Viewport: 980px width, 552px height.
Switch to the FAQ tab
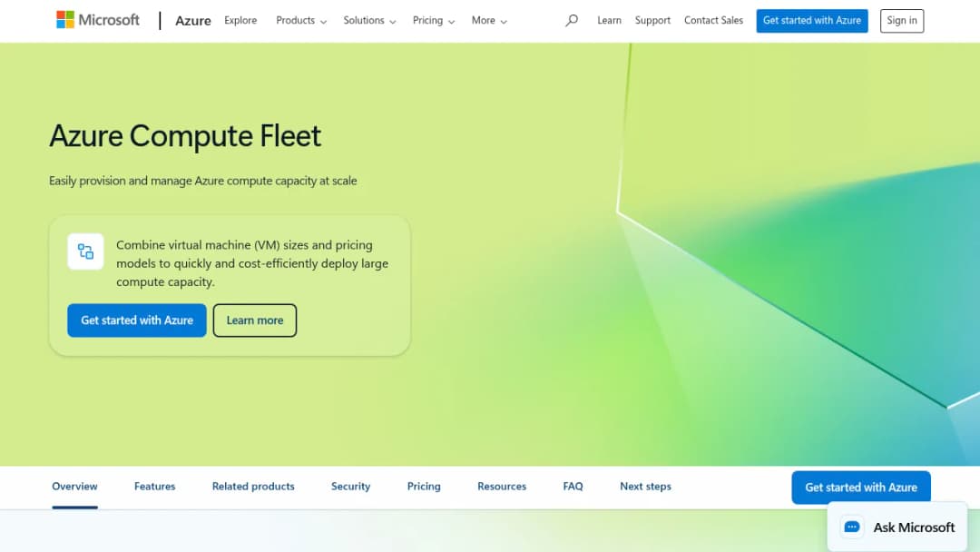pyautogui.click(x=573, y=487)
